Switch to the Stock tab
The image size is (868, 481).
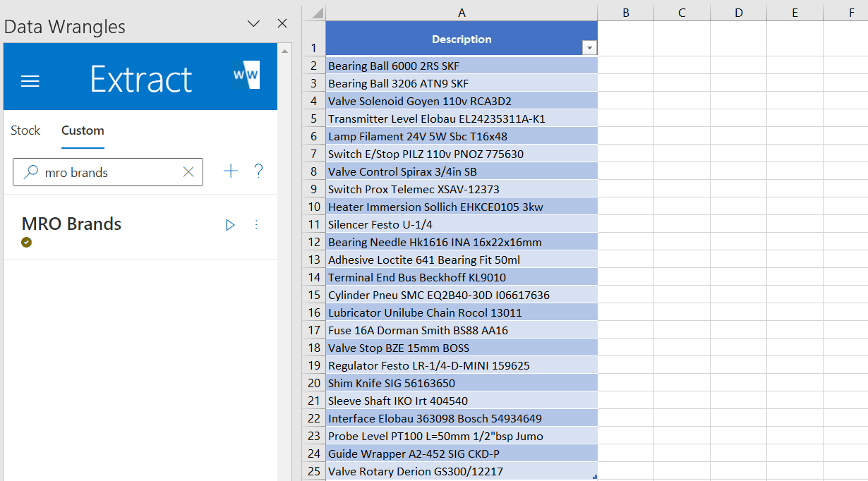(25, 130)
